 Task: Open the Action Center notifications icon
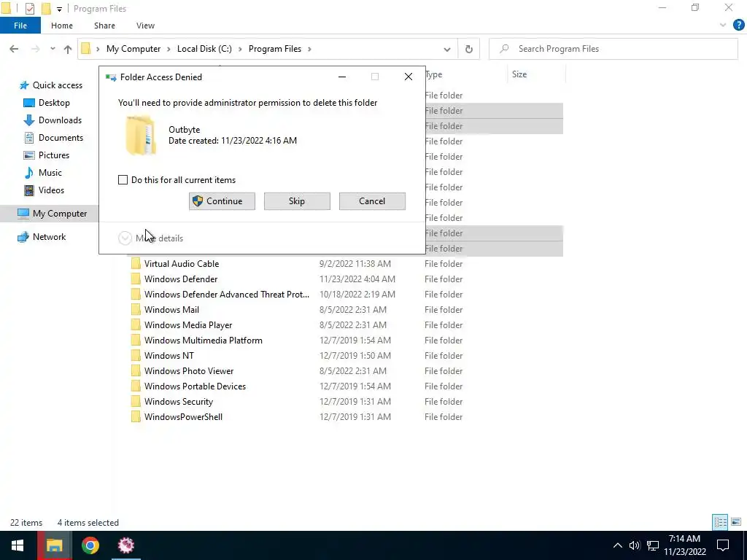point(723,545)
